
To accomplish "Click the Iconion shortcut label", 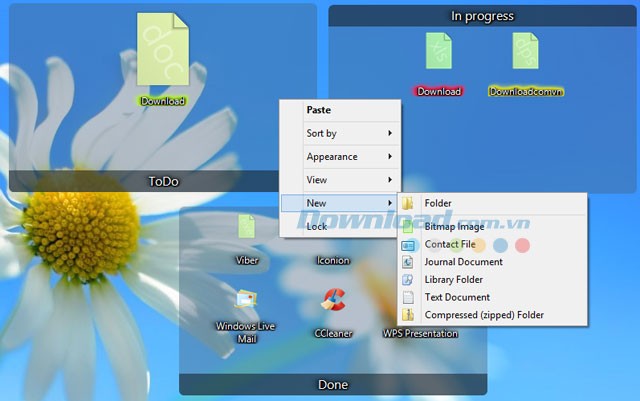I will coord(333,260).
